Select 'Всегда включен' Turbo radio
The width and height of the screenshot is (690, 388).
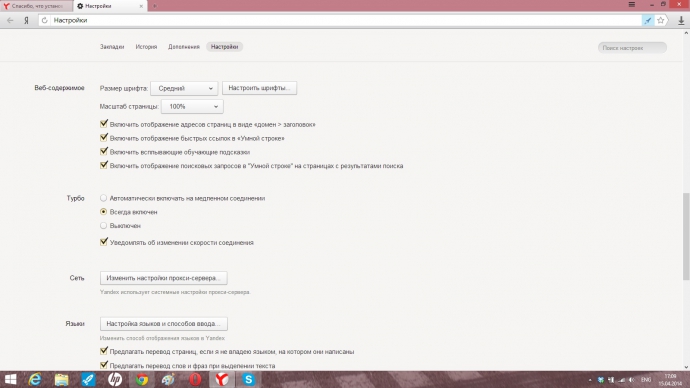click(x=103, y=212)
